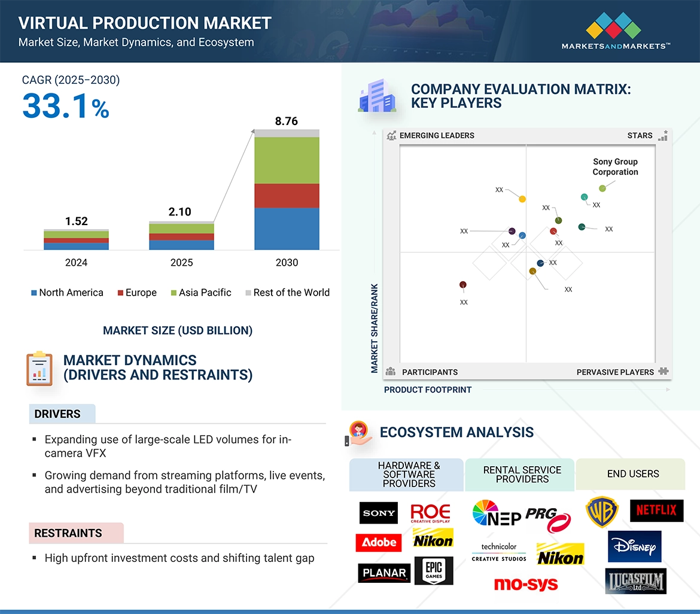This screenshot has height=614, width=700.
Task: Click the Disney logo
Action: point(634,546)
